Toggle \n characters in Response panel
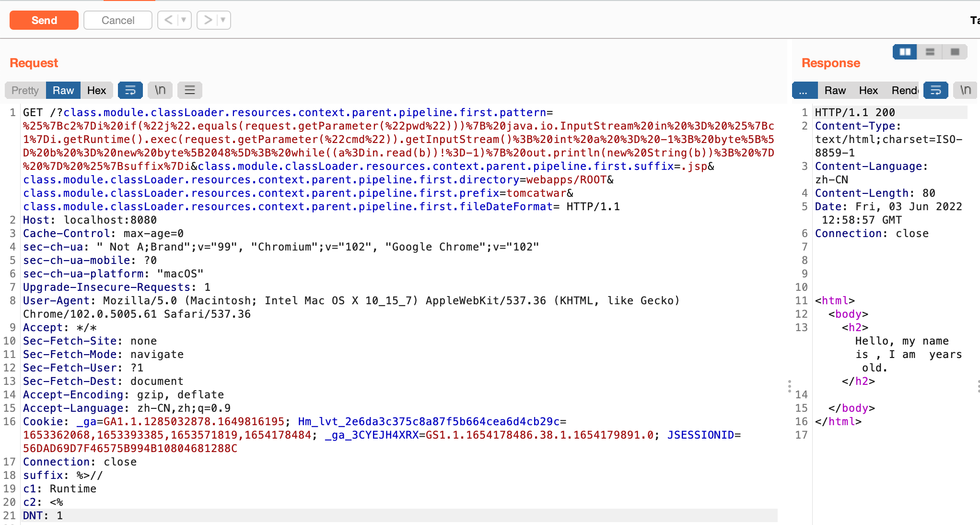980x525 pixels. 966,90
